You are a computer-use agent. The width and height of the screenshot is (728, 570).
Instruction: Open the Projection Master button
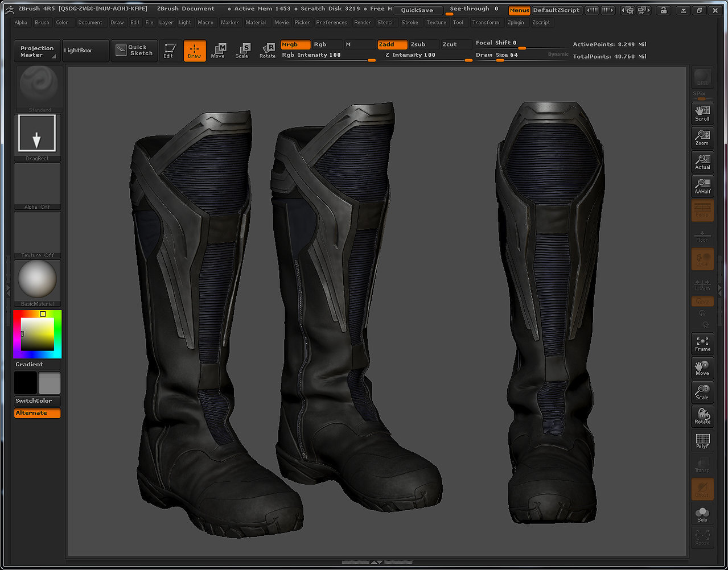coord(37,51)
